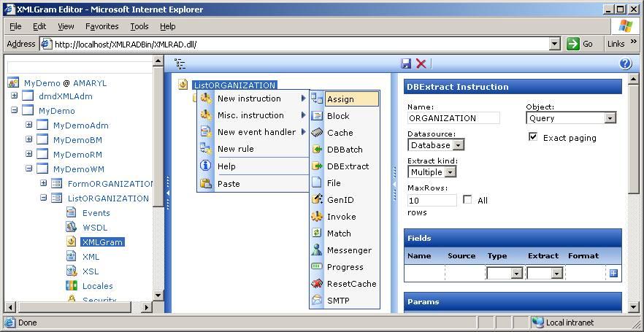The image size is (644, 332).
Task: Open the Datasource Database dropdown
Action: tap(458, 145)
